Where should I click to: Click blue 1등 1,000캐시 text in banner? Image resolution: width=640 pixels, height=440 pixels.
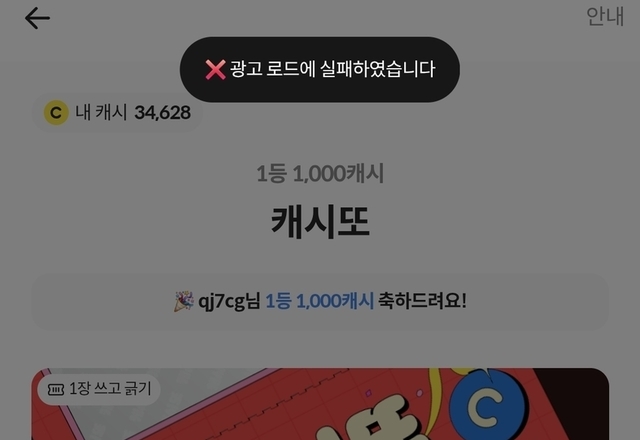point(320,301)
